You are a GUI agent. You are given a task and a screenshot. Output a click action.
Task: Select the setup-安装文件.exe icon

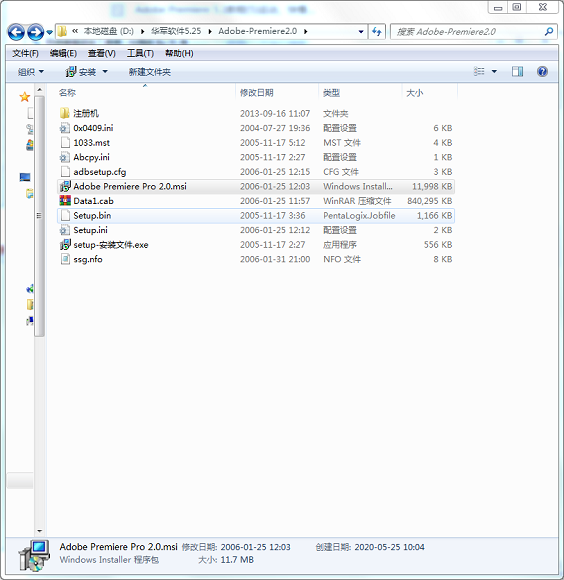65,245
